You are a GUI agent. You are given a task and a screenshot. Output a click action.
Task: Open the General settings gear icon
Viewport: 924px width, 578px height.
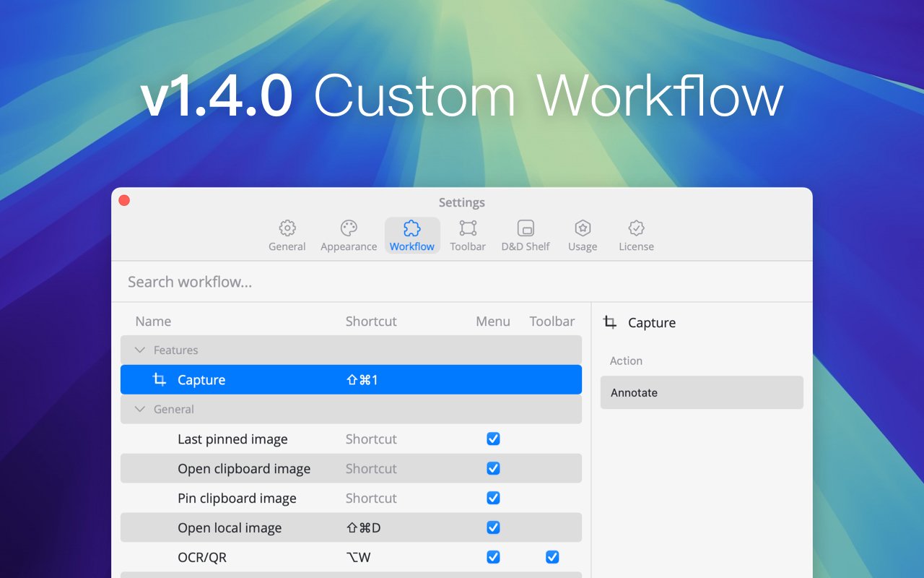[x=287, y=228]
